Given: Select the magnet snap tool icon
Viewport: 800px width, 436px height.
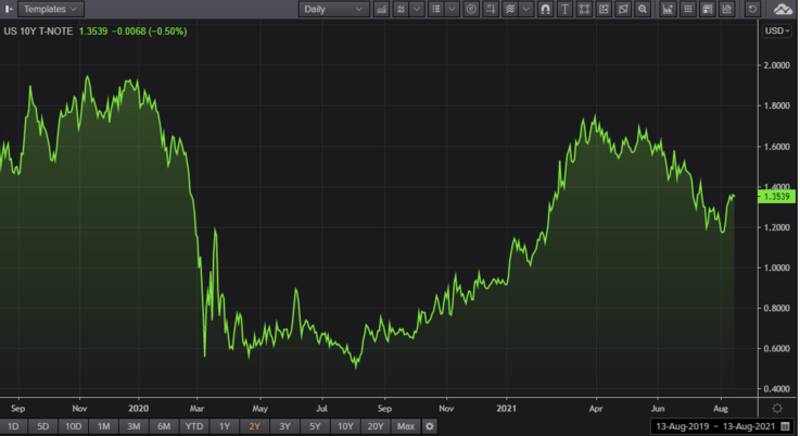Looking at the screenshot, I should 545,9.
